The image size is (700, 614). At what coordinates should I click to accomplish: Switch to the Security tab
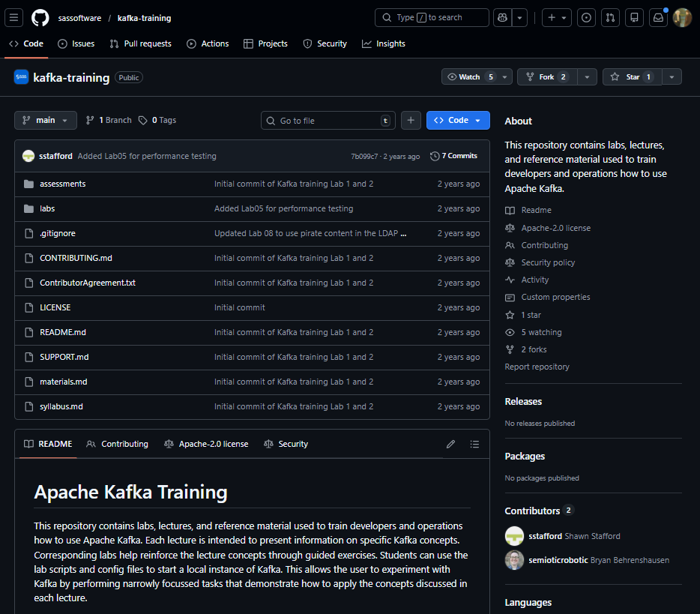click(x=325, y=43)
